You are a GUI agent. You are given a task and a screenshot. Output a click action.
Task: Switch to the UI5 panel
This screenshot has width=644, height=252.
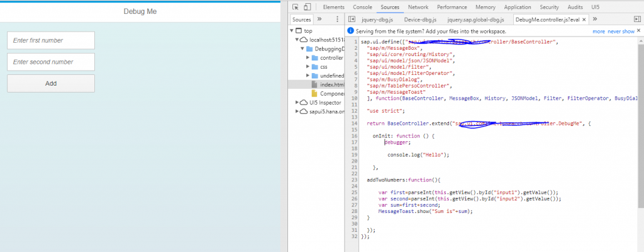[x=595, y=7]
